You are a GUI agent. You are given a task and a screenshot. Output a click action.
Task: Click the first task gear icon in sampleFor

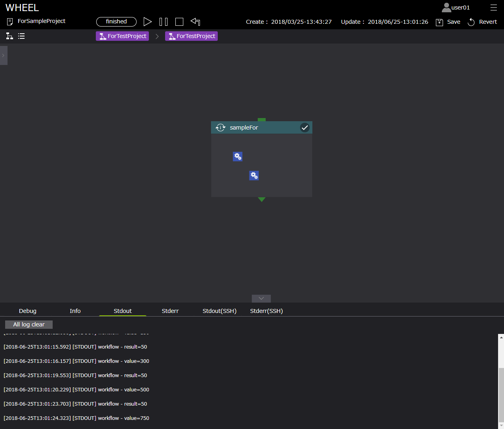pos(238,156)
